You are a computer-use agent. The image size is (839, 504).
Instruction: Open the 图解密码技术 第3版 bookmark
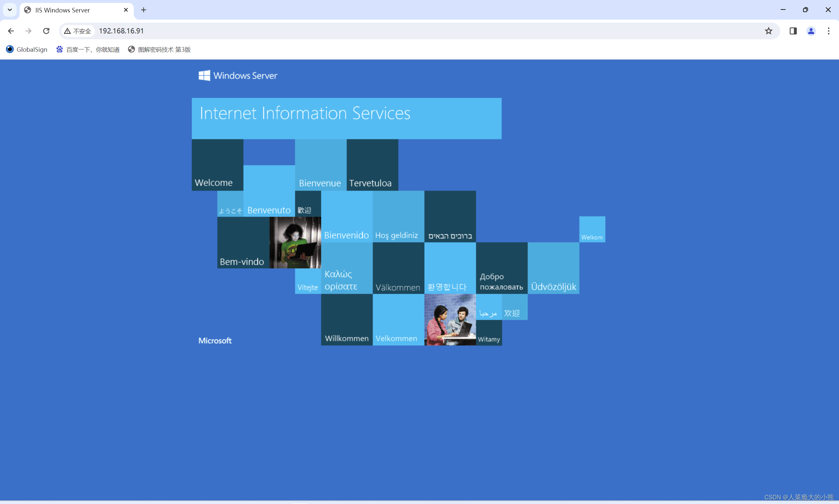(x=159, y=49)
